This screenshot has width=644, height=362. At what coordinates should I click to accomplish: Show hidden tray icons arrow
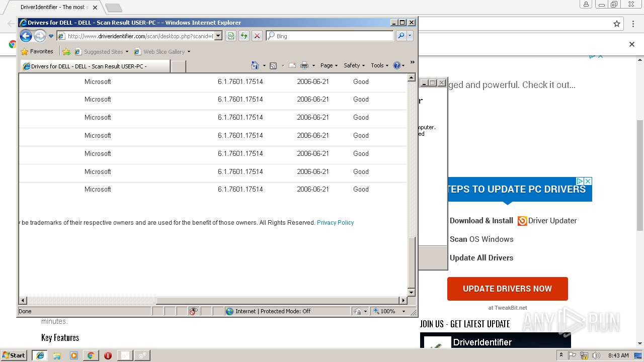tap(561, 355)
